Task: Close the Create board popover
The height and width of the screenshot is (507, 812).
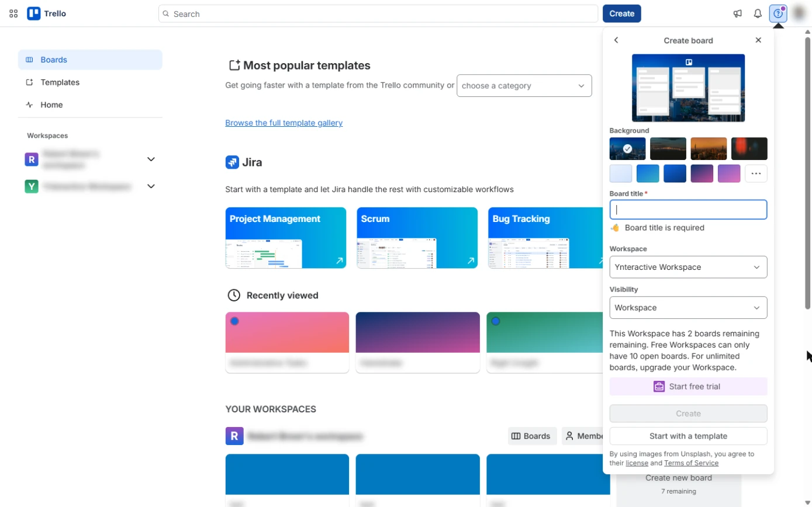Action: point(758,40)
